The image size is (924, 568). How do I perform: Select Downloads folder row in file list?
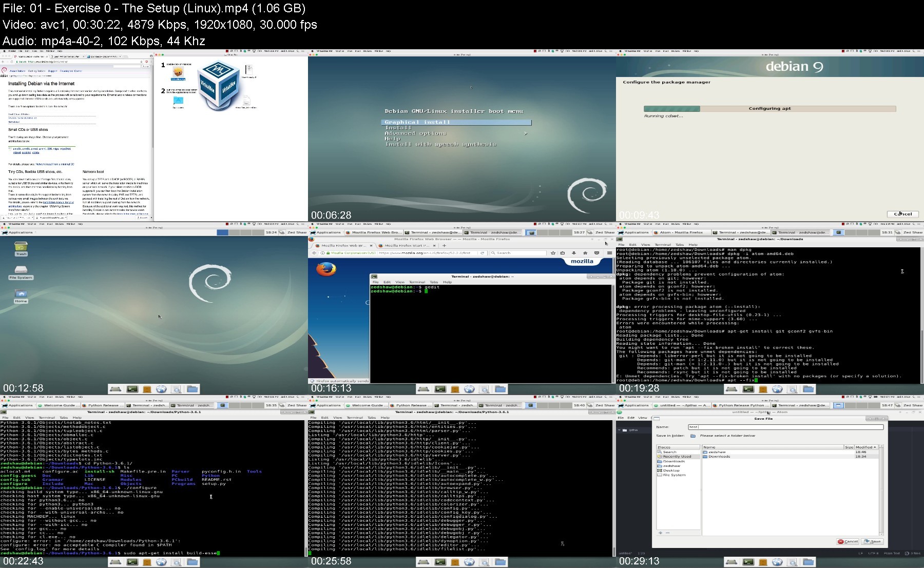791,457
